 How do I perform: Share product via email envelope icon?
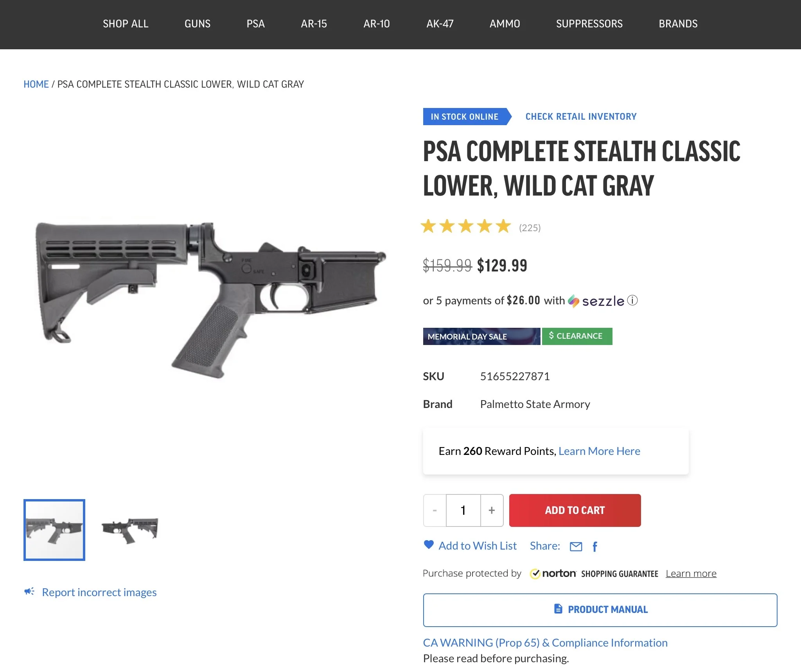point(576,546)
